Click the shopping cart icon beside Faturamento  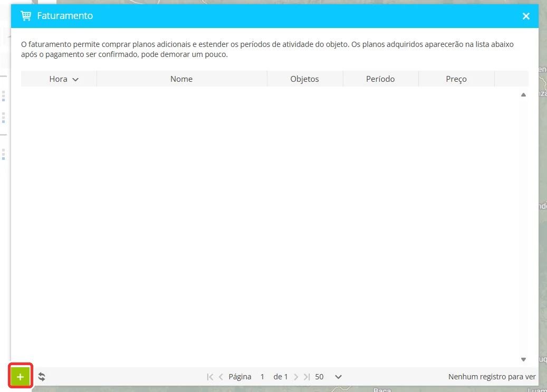click(26, 16)
